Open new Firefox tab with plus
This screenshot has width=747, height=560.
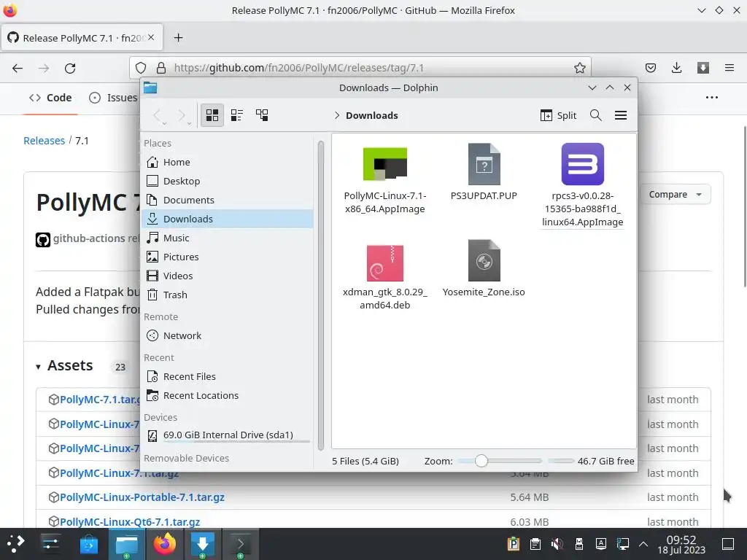pyautogui.click(x=178, y=38)
